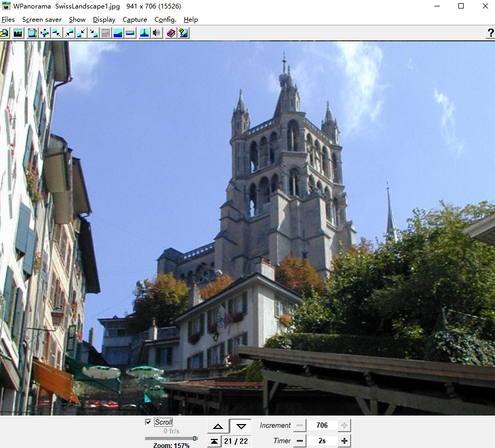Open the Config. menu
Viewport: 495px width, 448px height.
165,20
